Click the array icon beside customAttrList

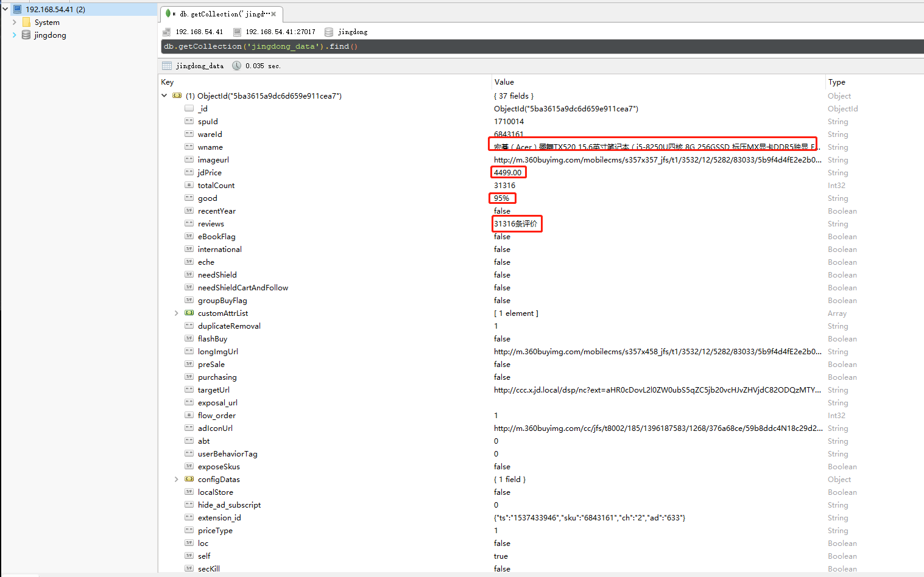189,313
